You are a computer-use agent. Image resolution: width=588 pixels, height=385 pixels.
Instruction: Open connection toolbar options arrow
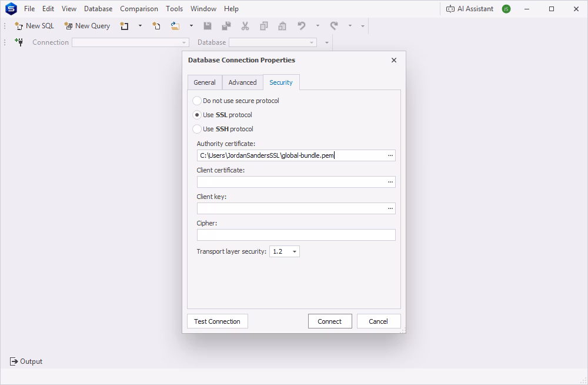click(326, 42)
